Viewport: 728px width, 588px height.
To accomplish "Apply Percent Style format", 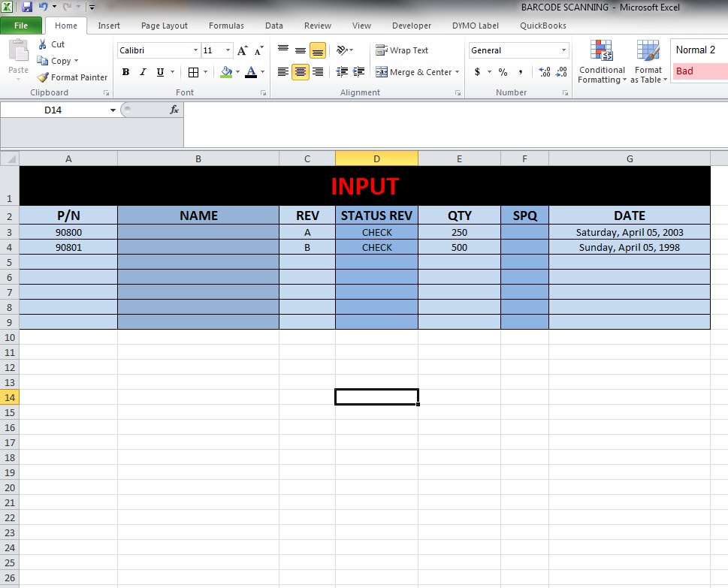I will point(503,72).
